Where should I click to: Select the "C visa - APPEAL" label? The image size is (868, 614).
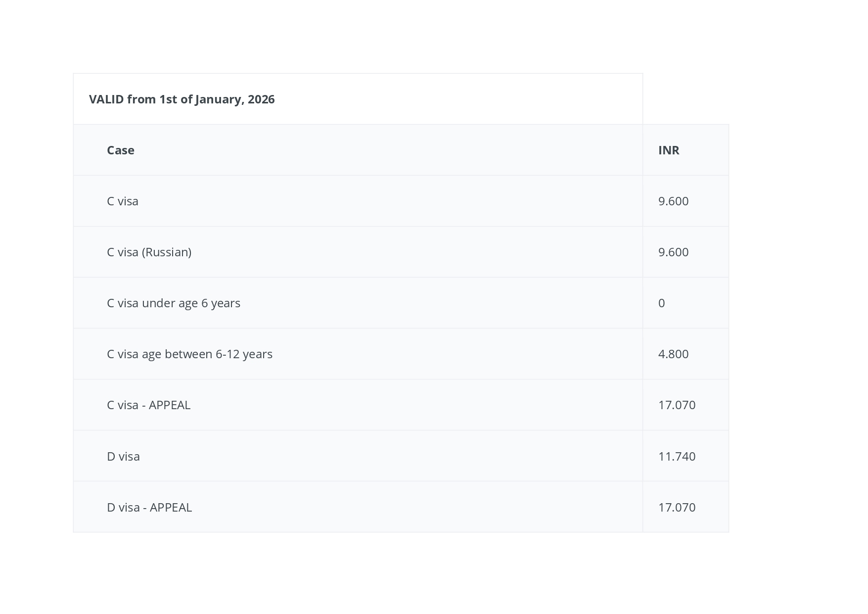(148, 405)
